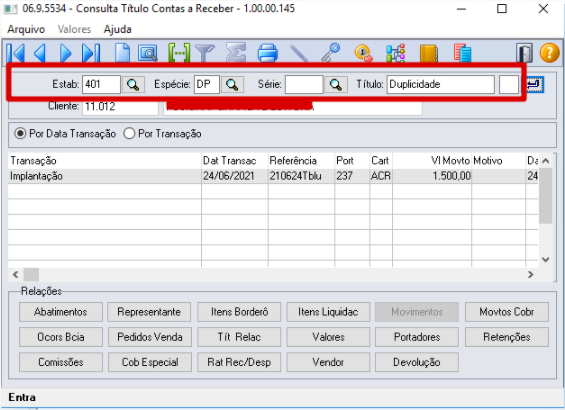Screen dimensions: 565x410
Task: Click the 210624Tblu reference cell
Action: click(x=301, y=176)
